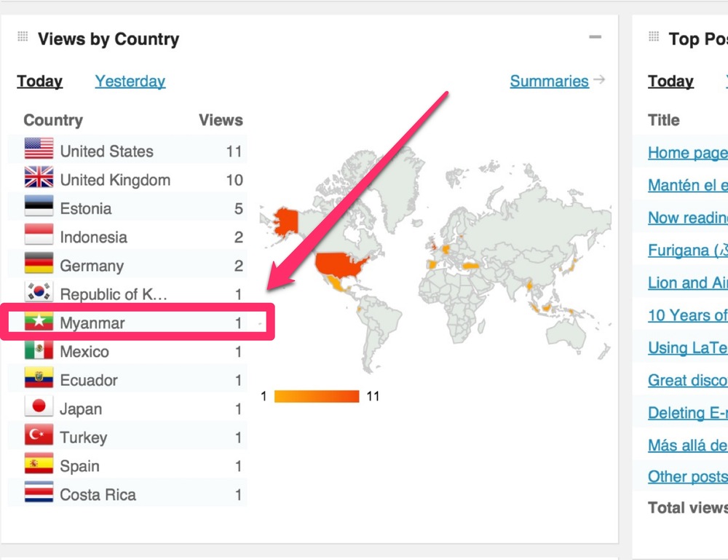
Task: Click the Turkey flag icon
Action: (39, 435)
